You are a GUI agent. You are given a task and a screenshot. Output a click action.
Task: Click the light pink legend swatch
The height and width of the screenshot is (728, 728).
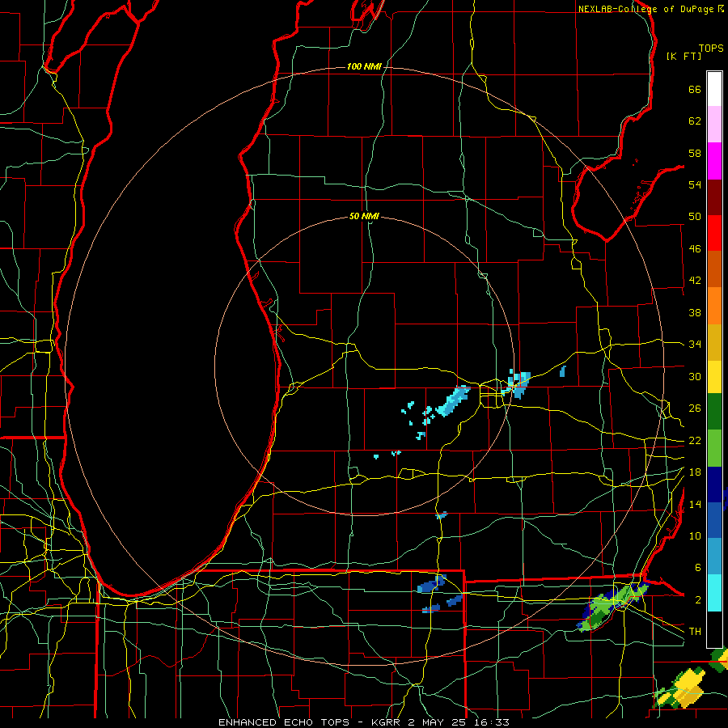pyautogui.click(x=714, y=124)
